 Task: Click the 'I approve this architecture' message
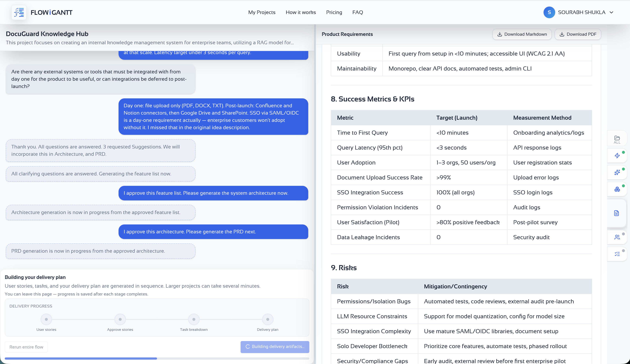click(x=213, y=232)
